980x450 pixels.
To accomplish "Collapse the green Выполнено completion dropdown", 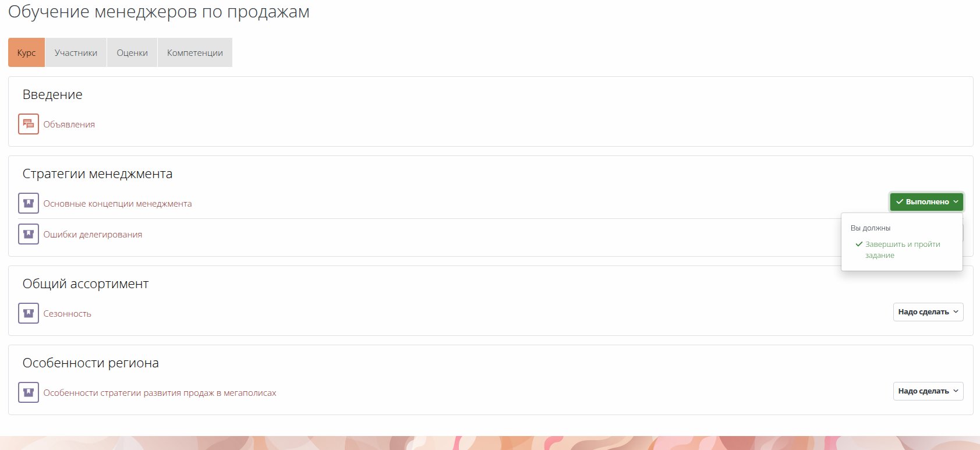I will click(x=926, y=202).
